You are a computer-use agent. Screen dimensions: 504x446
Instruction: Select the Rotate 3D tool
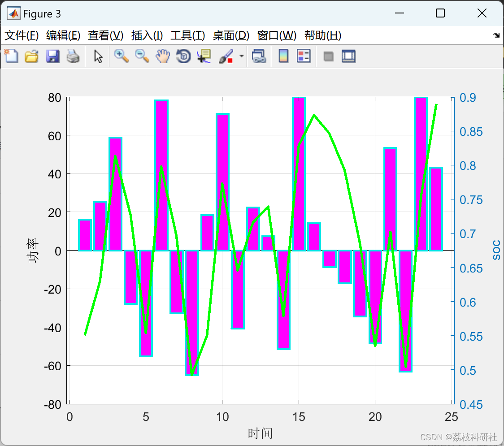183,56
